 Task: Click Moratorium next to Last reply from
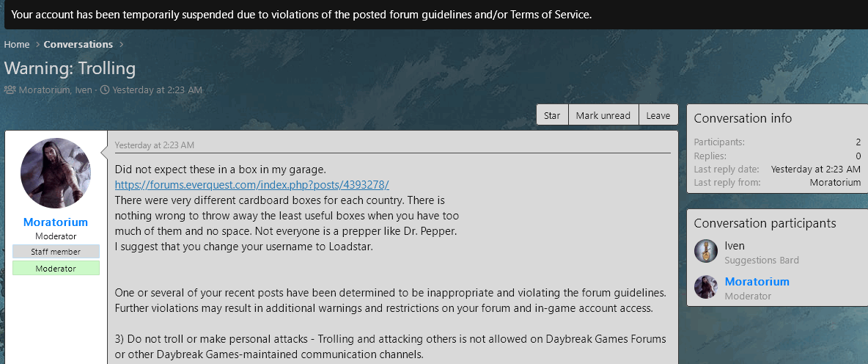click(x=835, y=182)
